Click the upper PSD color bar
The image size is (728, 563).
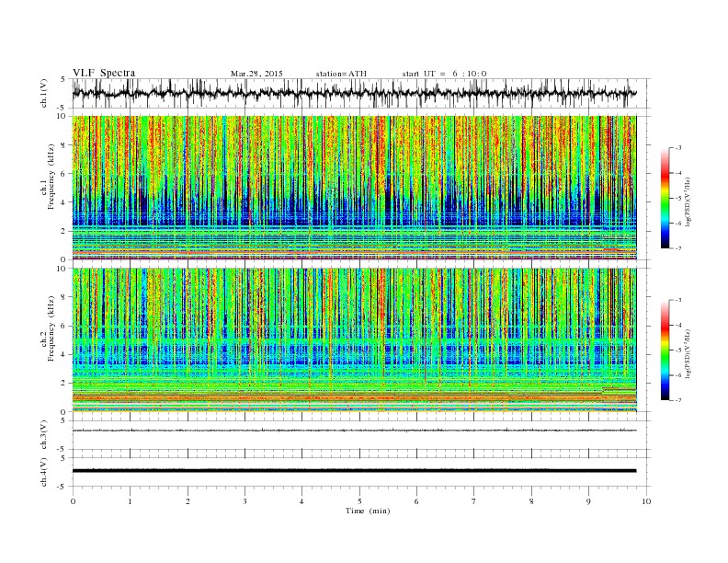click(x=665, y=198)
